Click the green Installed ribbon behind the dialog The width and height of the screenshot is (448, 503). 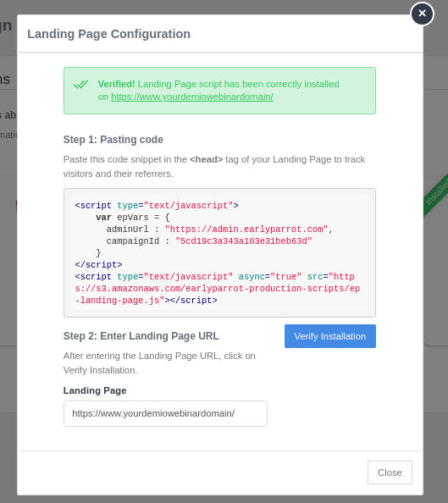[x=436, y=194]
